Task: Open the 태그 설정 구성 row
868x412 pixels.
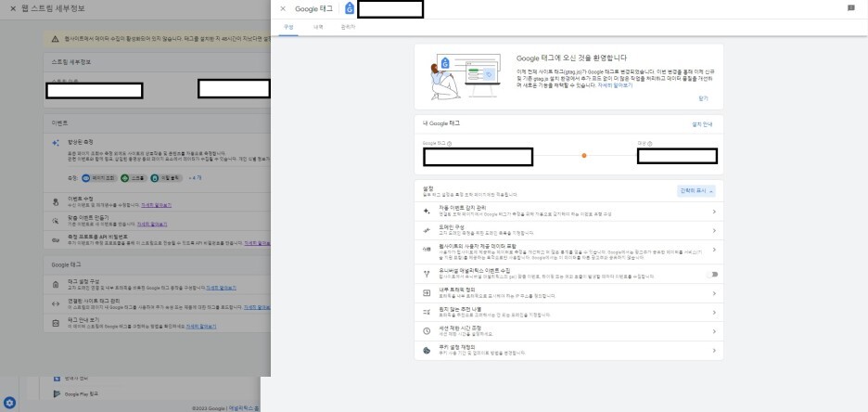Action: (157, 285)
